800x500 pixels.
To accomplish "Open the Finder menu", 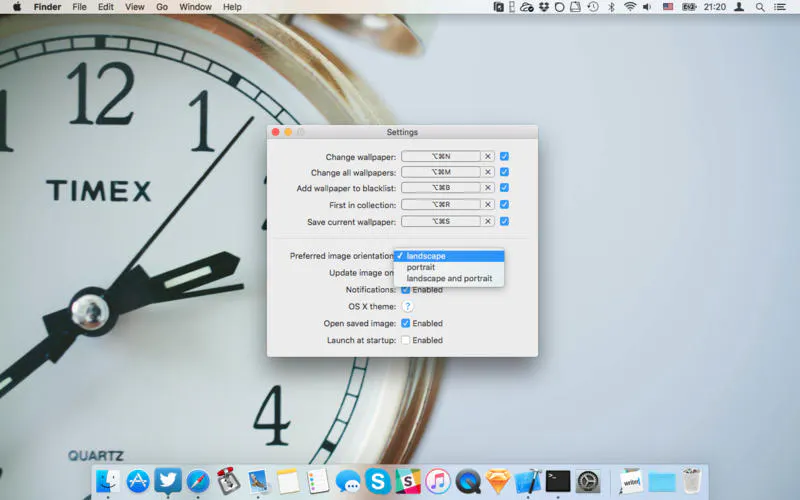I will coord(47,7).
